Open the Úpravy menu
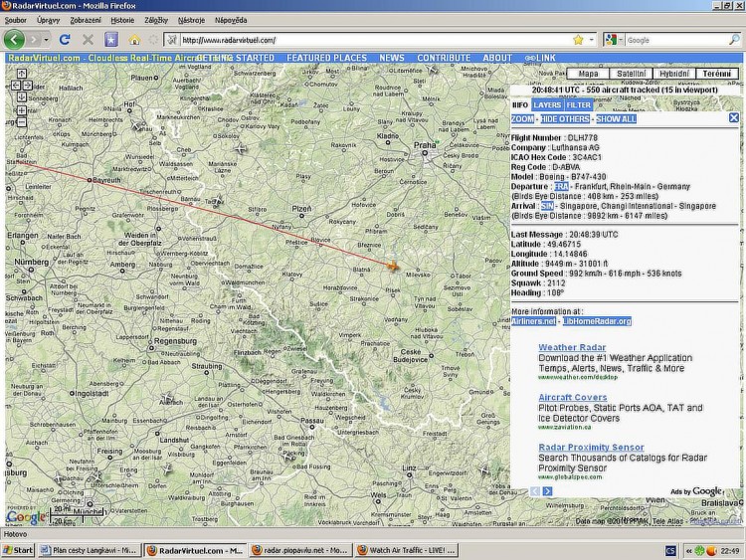Viewport: 746px width, 560px height. point(49,20)
